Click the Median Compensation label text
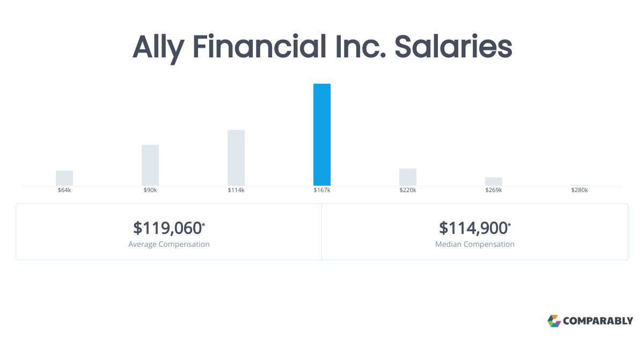The height and width of the screenshot is (338, 644). click(x=475, y=244)
